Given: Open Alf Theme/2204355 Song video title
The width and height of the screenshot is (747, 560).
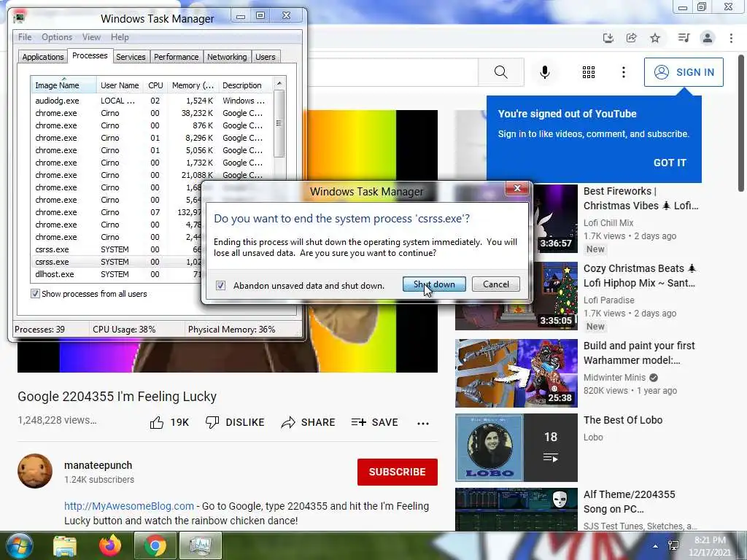Looking at the screenshot, I should point(630,502).
